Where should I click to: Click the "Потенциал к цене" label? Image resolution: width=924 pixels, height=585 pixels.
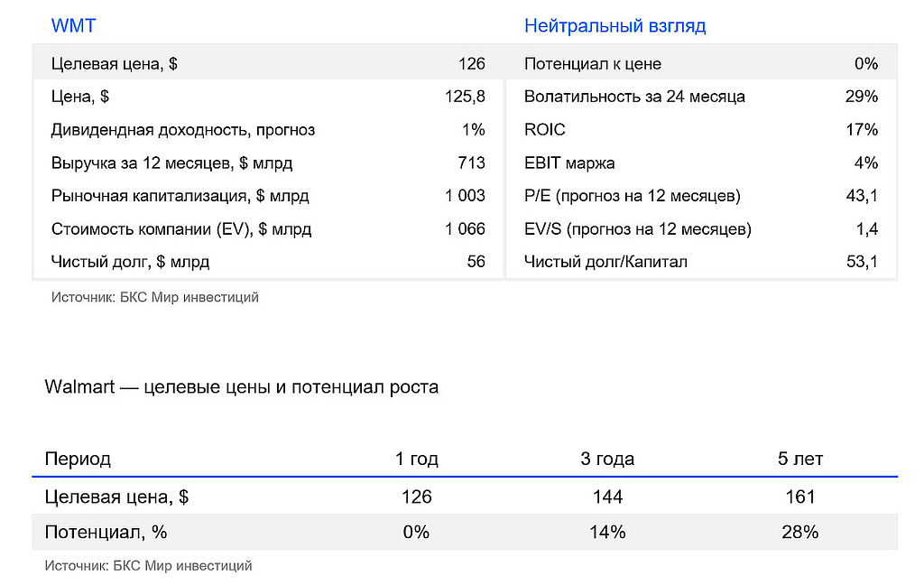tap(592, 64)
